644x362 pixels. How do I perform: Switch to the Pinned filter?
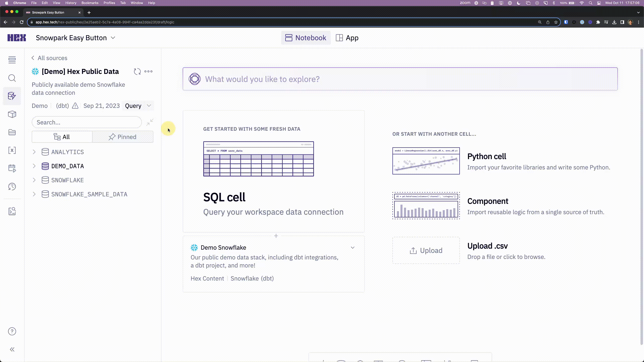click(123, 137)
